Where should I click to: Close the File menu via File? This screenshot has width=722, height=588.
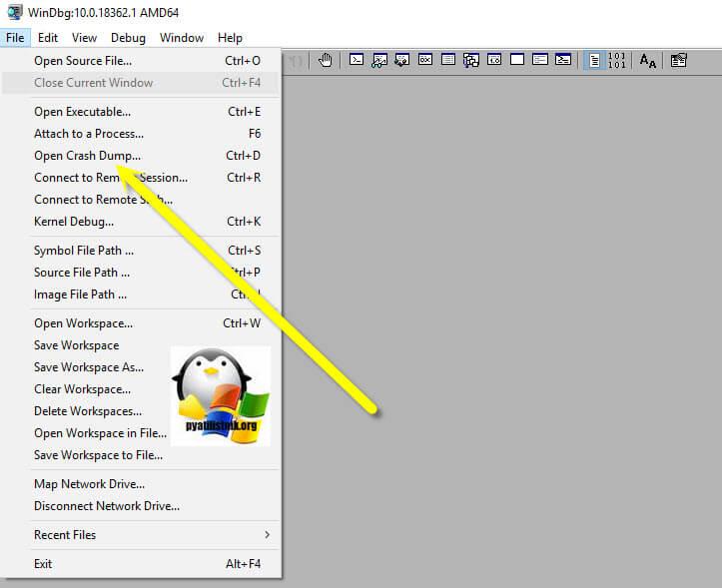[x=15, y=38]
